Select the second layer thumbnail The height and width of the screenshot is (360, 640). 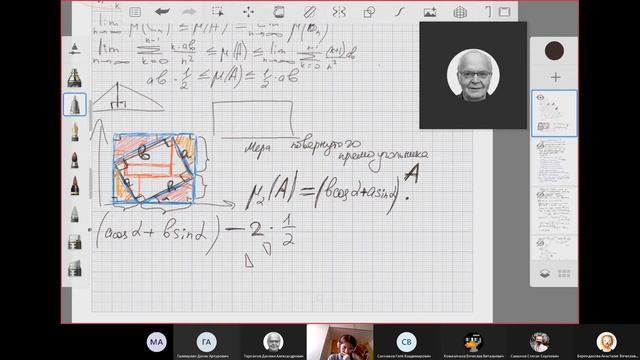click(x=554, y=162)
